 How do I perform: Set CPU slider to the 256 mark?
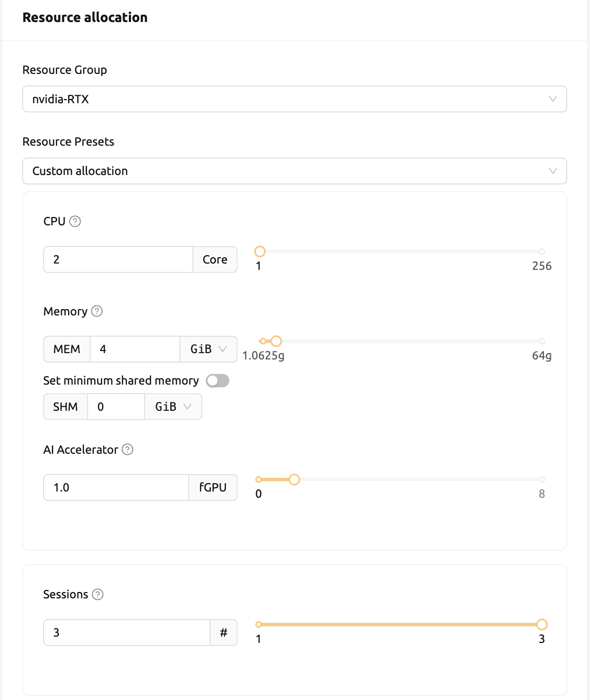coord(542,251)
